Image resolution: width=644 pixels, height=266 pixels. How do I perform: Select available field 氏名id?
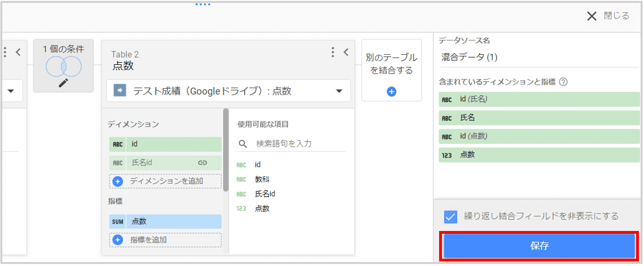(x=265, y=194)
